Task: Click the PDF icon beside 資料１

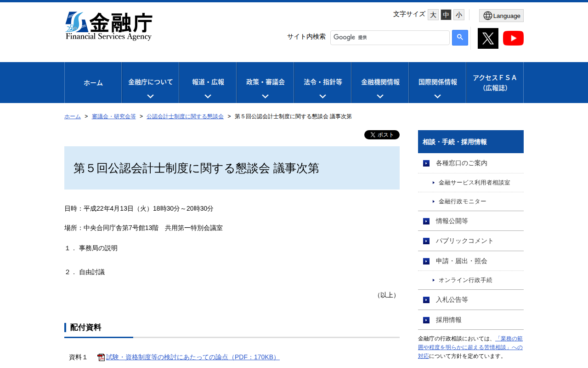Action: [100, 357]
